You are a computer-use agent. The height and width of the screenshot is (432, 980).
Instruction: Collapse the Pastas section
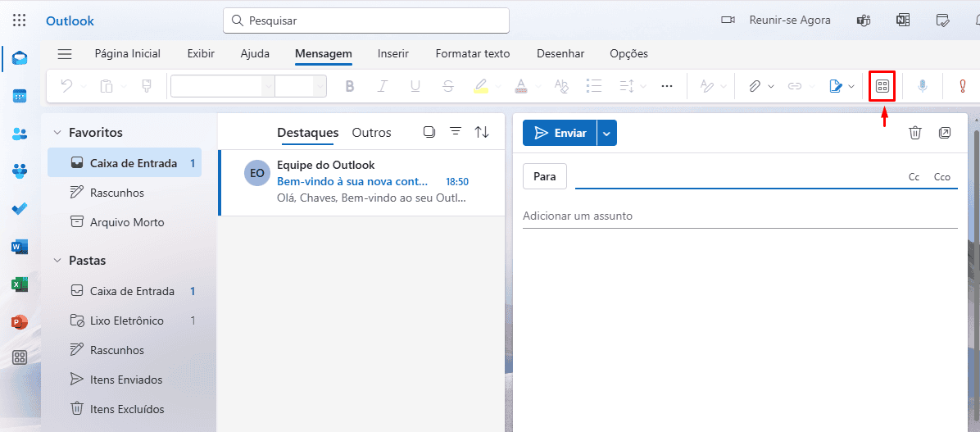pyautogui.click(x=57, y=260)
